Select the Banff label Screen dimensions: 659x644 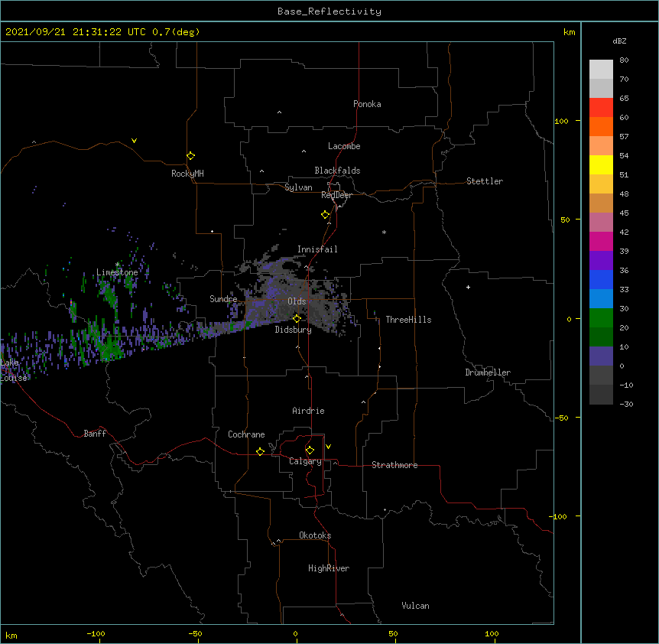click(x=95, y=434)
